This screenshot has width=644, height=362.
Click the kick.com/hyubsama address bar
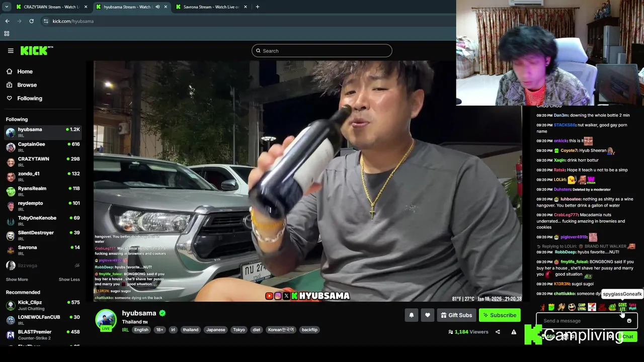point(247,21)
